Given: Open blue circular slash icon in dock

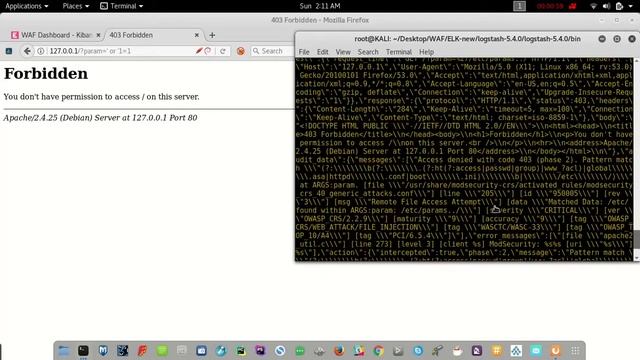Looking at the screenshot, I should (280, 351).
